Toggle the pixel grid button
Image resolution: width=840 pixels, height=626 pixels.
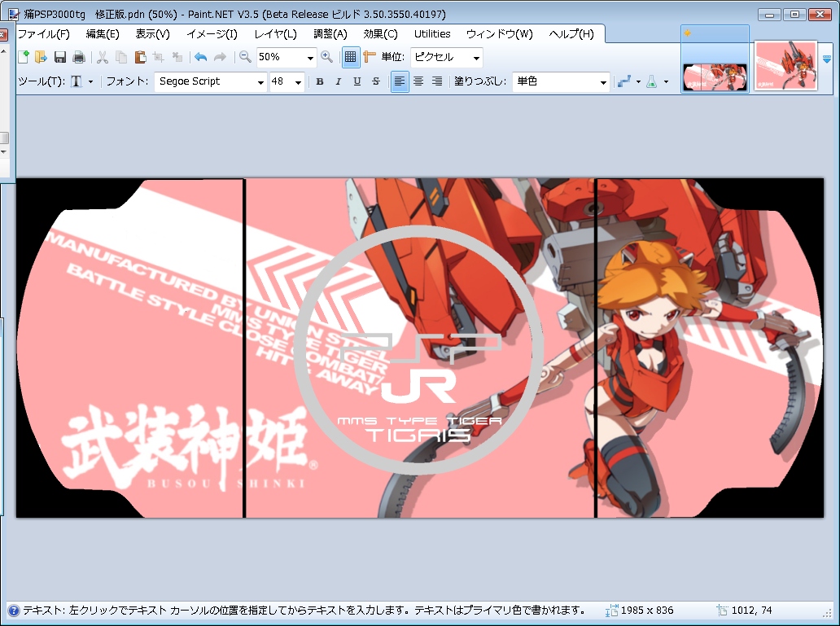pos(350,57)
